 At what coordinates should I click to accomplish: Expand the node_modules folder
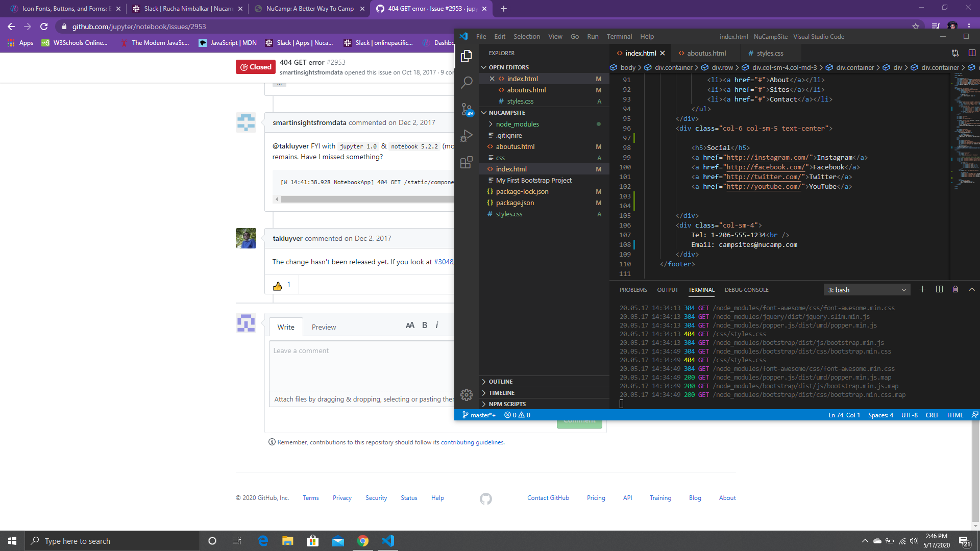[x=544, y=124]
